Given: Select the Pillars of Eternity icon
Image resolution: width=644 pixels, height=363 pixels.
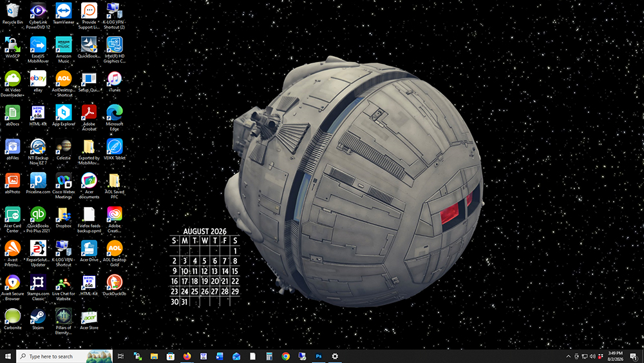Looking at the screenshot, I should click(63, 322).
